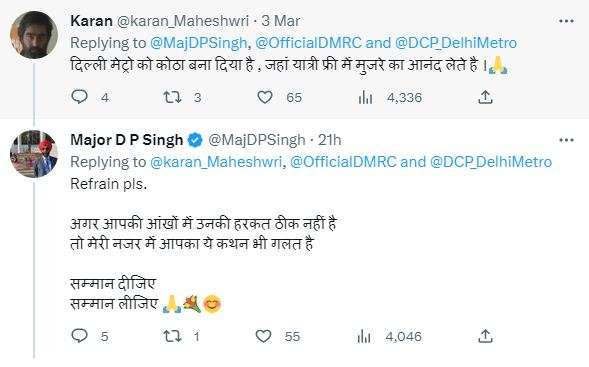View analytics of Karan's tweet
The image size is (589, 367).
(x=365, y=98)
